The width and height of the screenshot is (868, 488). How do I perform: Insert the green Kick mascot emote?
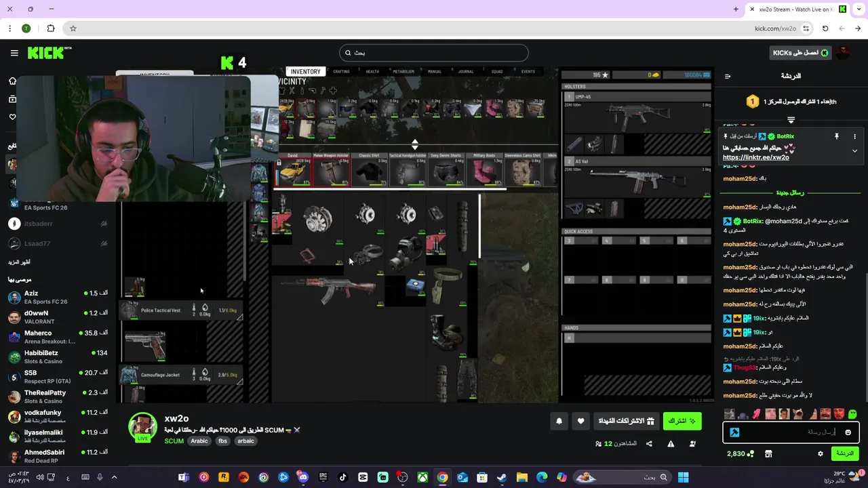point(852,413)
